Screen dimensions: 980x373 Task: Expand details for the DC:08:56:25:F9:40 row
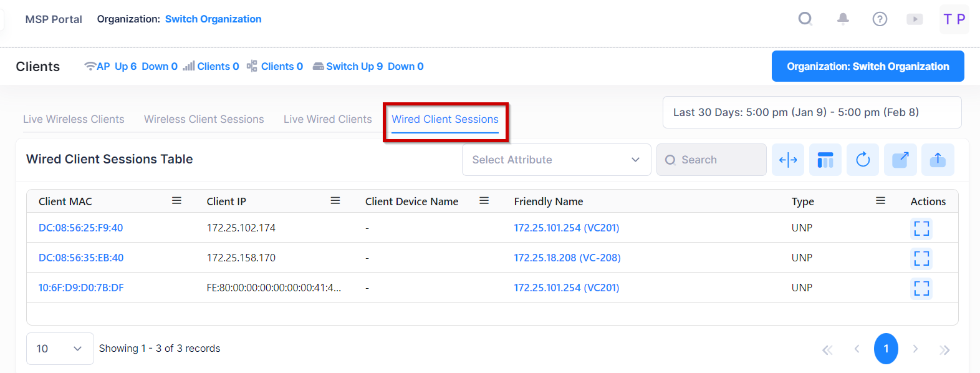pos(921,228)
